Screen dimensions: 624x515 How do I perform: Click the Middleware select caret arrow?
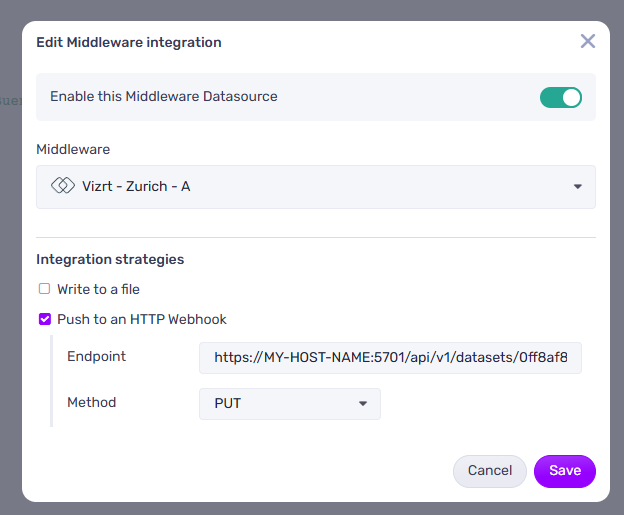click(x=578, y=187)
